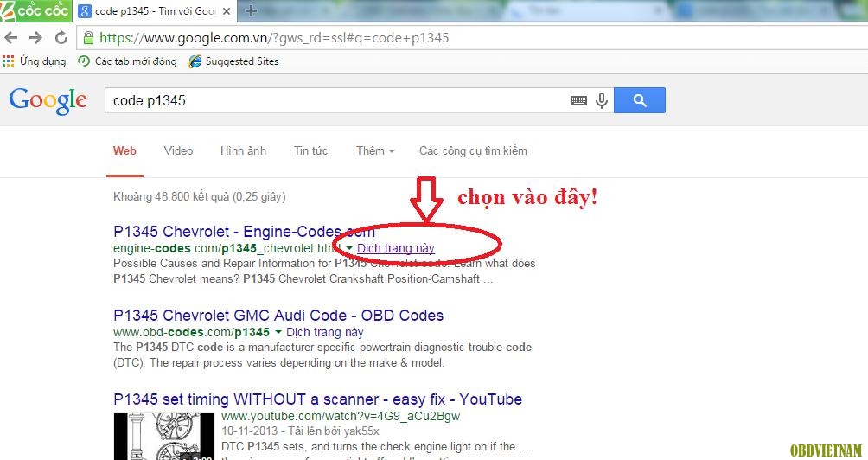This screenshot has width=868, height=460.
Task: Open Các tab mới đóng bookmark
Action: pyautogui.click(x=127, y=61)
